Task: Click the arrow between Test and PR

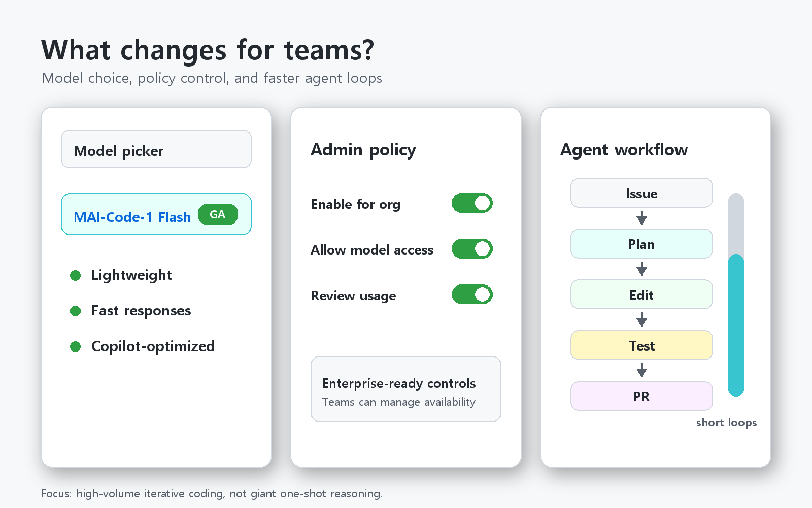Action: (x=641, y=370)
